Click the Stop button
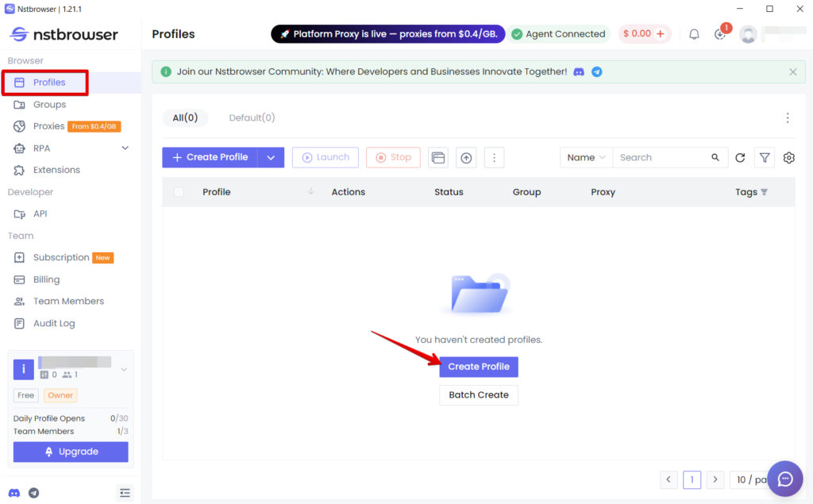 tap(393, 158)
